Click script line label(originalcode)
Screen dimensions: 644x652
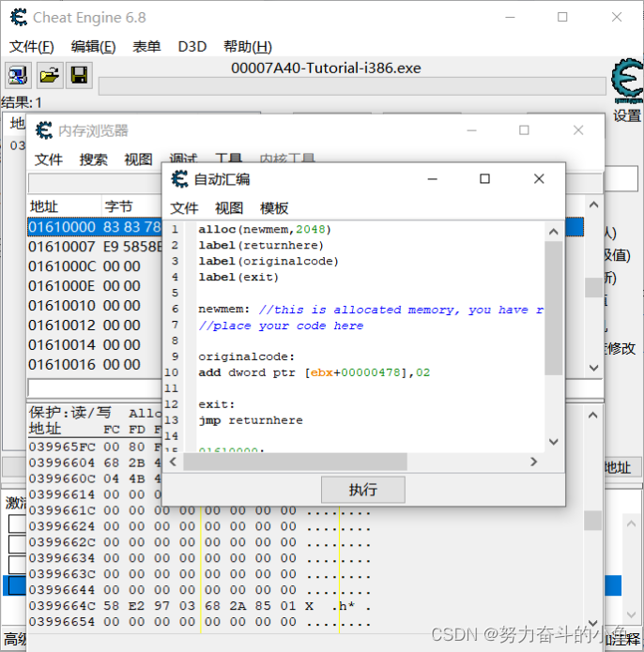[x=268, y=261]
